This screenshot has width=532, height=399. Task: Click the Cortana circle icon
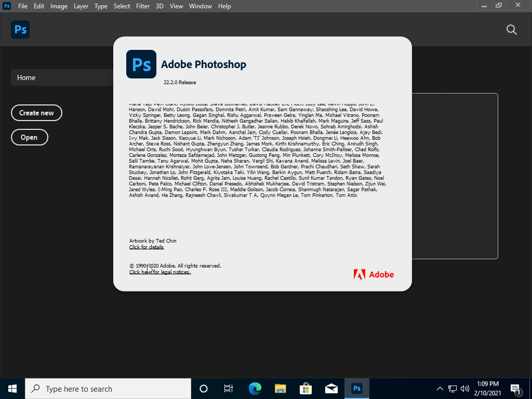tap(204, 389)
